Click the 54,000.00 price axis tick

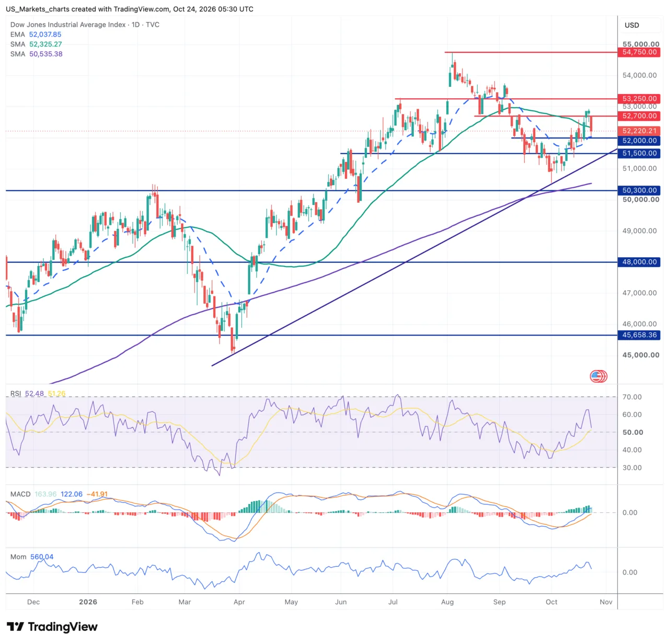coord(639,75)
